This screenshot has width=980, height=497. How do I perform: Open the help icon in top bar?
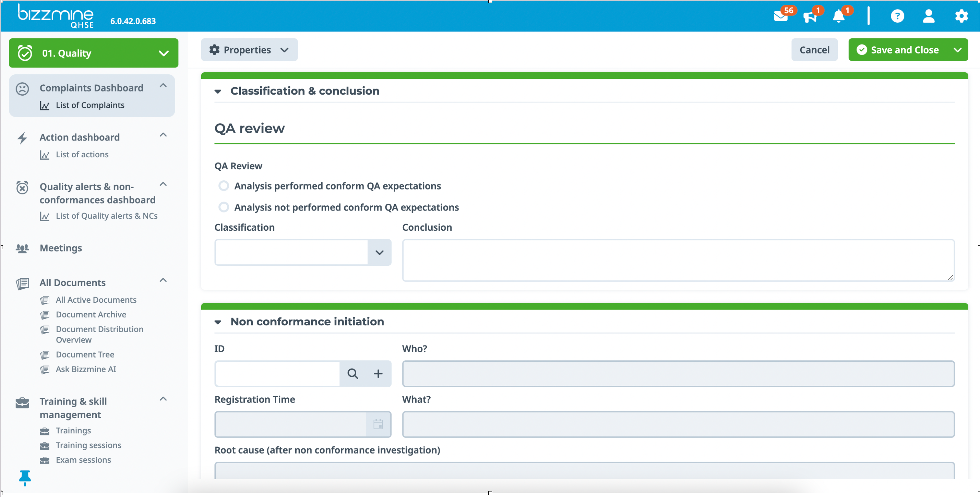[898, 16]
